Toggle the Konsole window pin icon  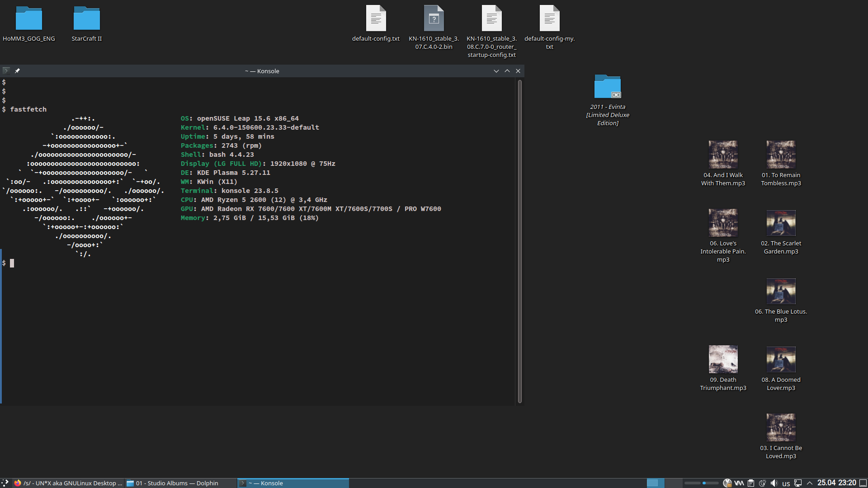[17, 71]
